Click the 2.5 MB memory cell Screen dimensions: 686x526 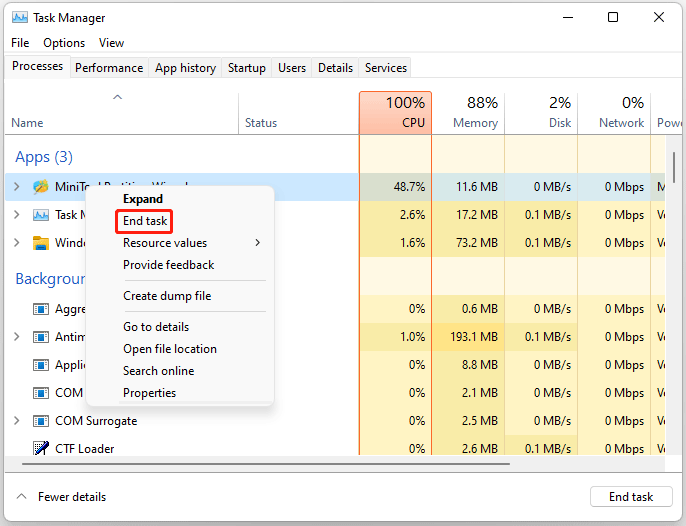coord(468,421)
